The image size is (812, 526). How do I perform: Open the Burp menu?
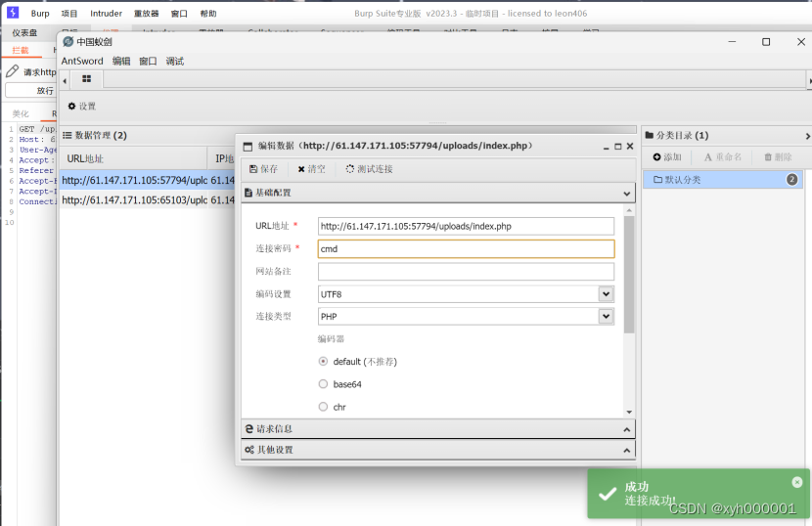click(40, 14)
